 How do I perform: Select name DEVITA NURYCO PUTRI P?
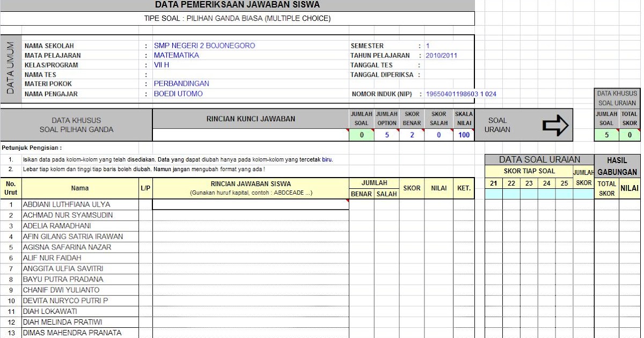pyautogui.click(x=65, y=300)
